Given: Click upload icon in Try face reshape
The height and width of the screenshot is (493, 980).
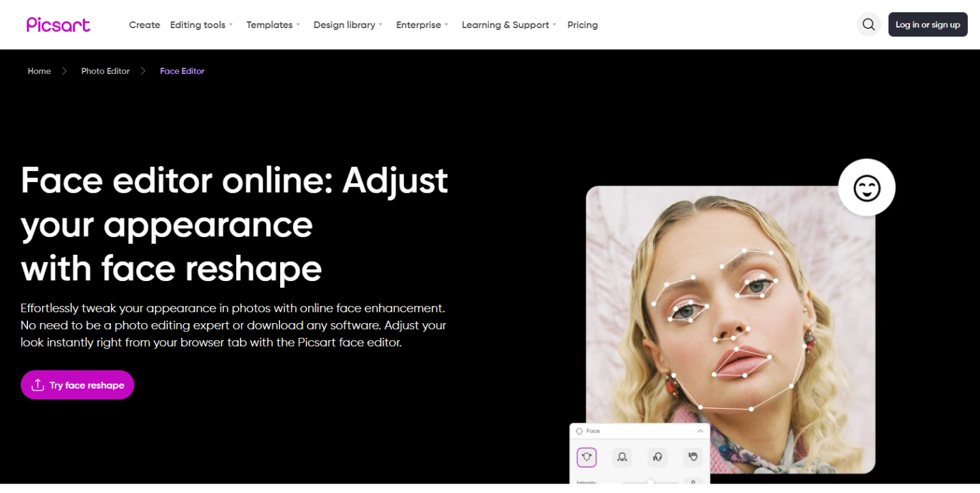Looking at the screenshot, I should point(38,385).
